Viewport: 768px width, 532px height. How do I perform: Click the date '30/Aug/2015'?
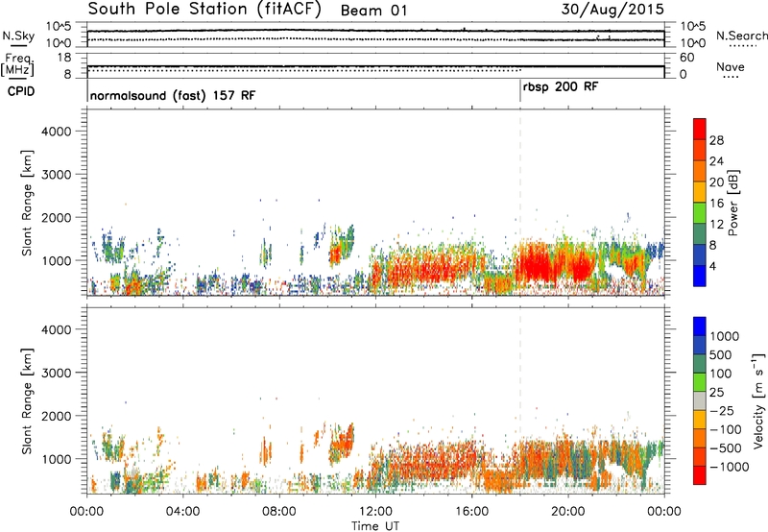[612, 9]
